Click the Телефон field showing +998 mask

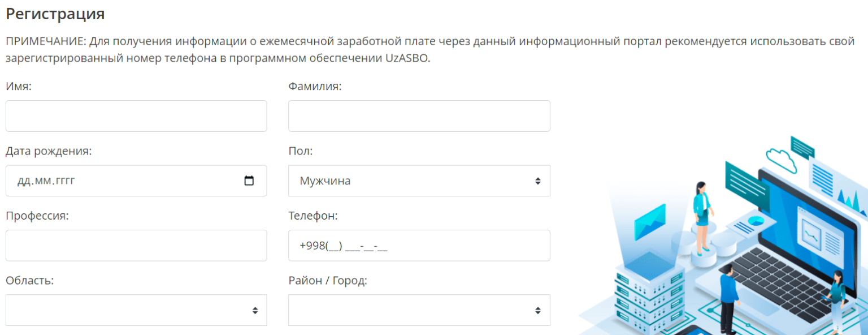pos(418,245)
